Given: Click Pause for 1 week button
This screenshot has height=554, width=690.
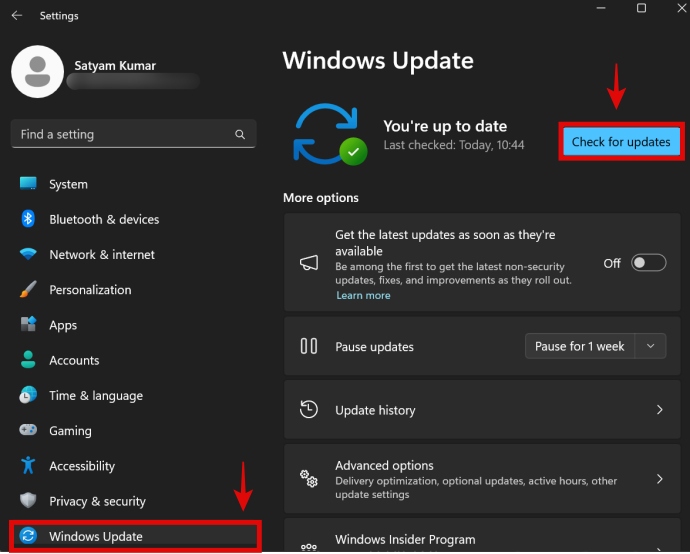Looking at the screenshot, I should (x=580, y=346).
